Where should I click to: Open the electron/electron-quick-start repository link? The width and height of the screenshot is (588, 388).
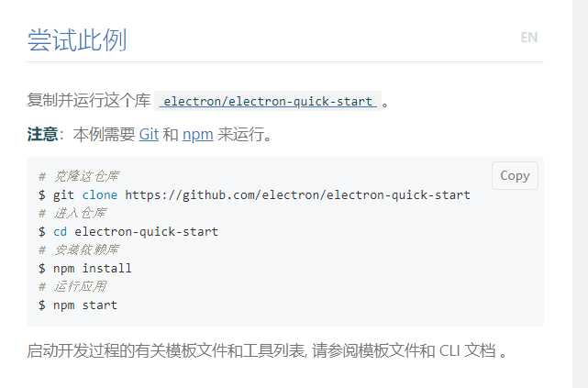(x=268, y=101)
